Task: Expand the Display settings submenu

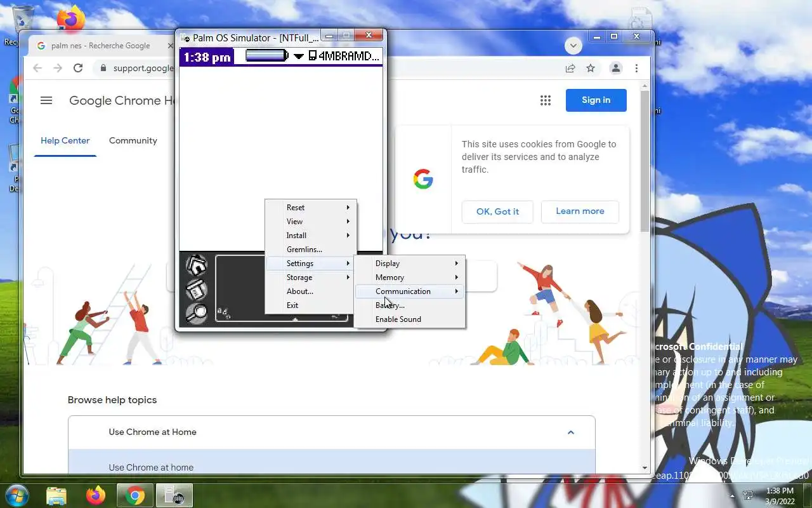Action: [x=410, y=264]
